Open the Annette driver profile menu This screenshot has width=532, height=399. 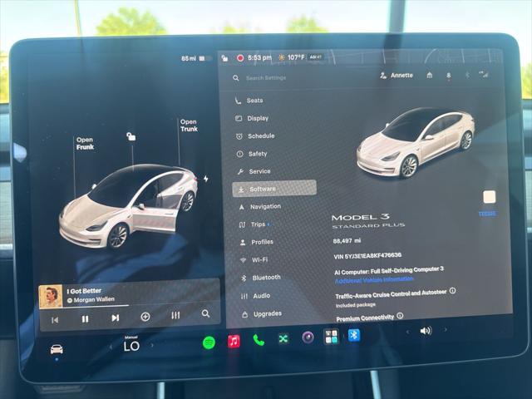click(x=397, y=76)
